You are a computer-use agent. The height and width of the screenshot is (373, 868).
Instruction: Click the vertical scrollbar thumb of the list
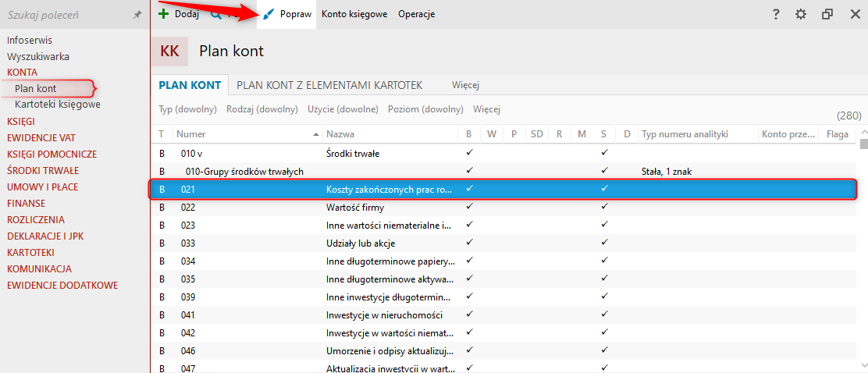coord(863,144)
